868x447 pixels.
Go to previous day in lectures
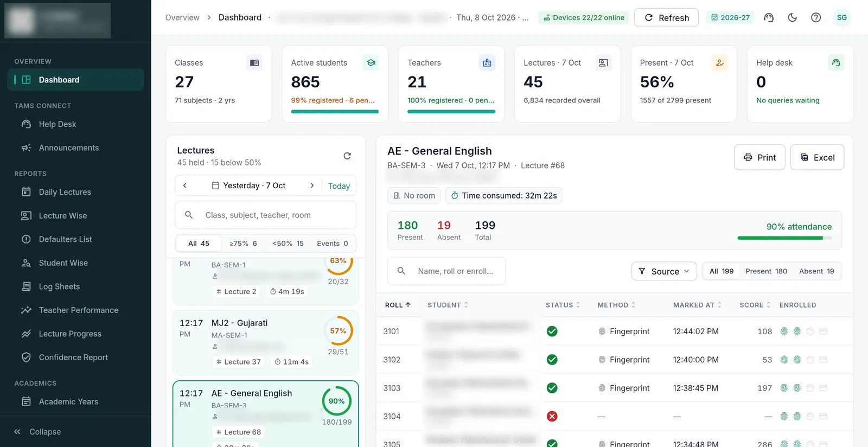coord(185,186)
